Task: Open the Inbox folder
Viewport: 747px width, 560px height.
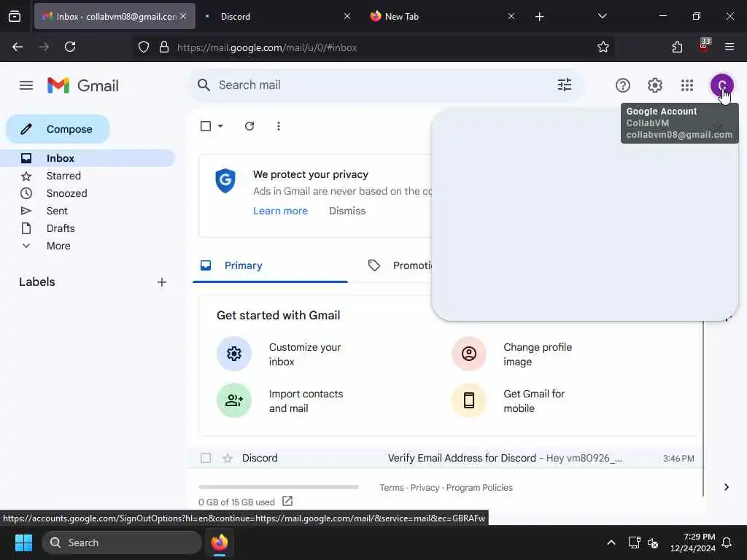Action: (88, 158)
